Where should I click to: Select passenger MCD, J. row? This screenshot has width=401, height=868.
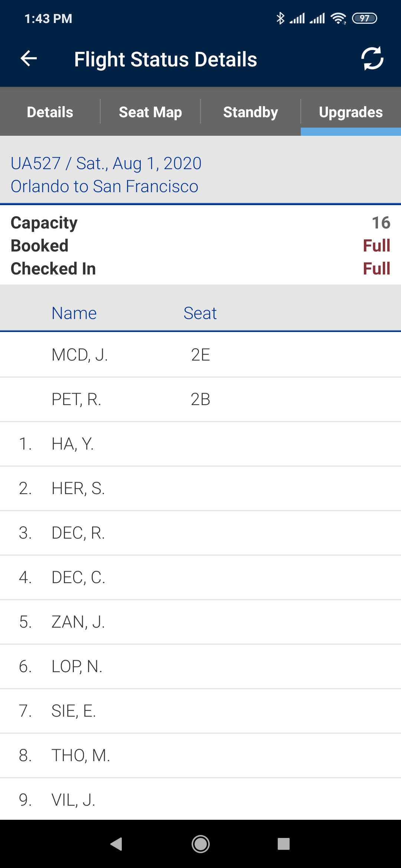pyautogui.click(x=200, y=355)
